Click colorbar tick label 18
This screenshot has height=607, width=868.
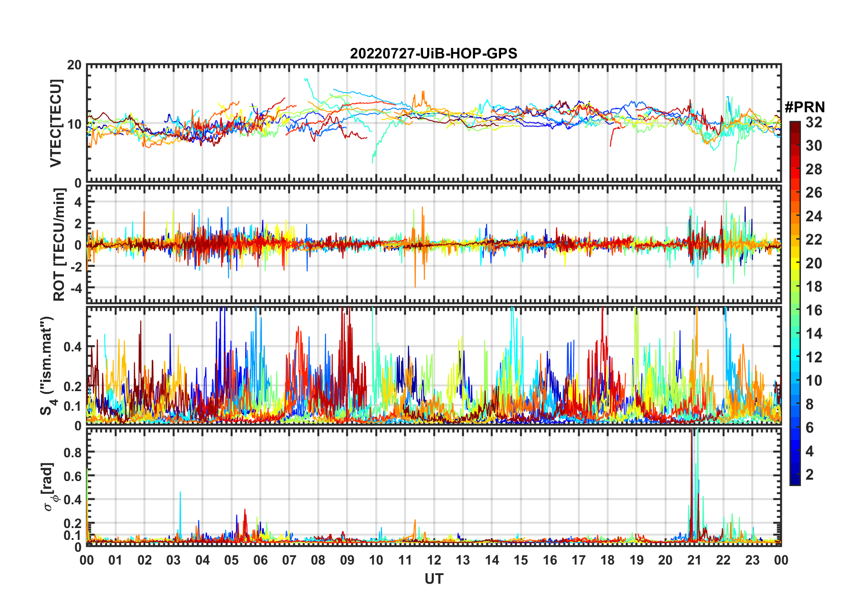click(814, 287)
